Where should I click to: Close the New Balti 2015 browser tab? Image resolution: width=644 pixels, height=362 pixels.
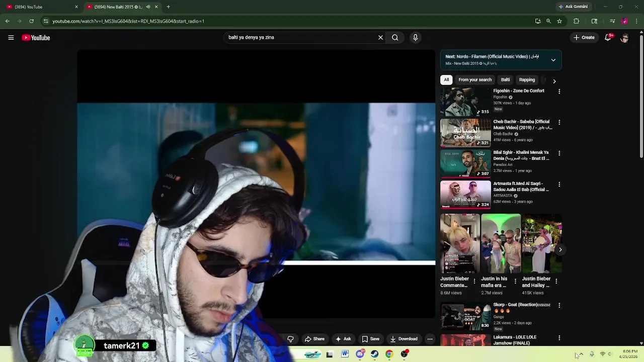click(x=156, y=7)
